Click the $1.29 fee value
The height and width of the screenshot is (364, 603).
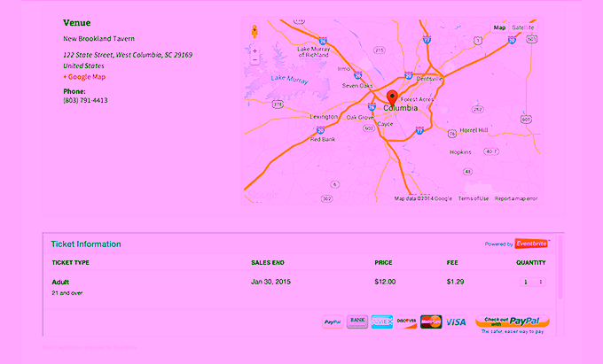(x=455, y=282)
